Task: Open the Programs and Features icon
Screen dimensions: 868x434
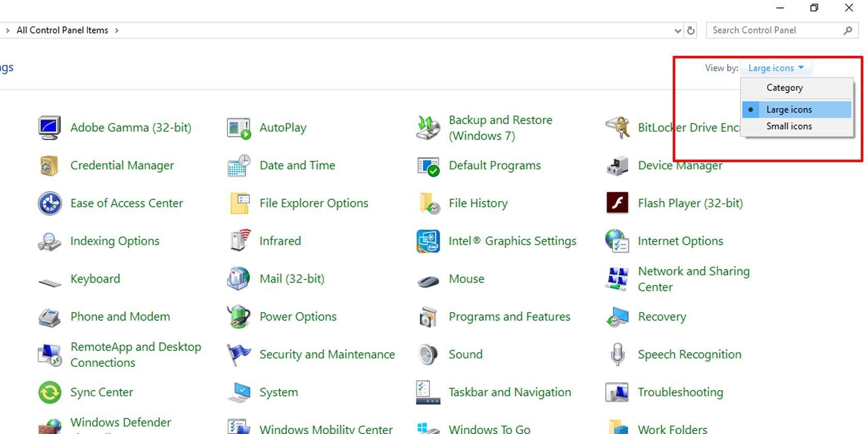Action: [x=428, y=317]
